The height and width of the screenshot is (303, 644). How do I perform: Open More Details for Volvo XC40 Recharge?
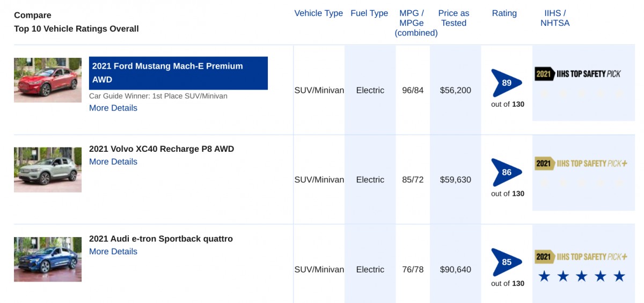(x=113, y=161)
